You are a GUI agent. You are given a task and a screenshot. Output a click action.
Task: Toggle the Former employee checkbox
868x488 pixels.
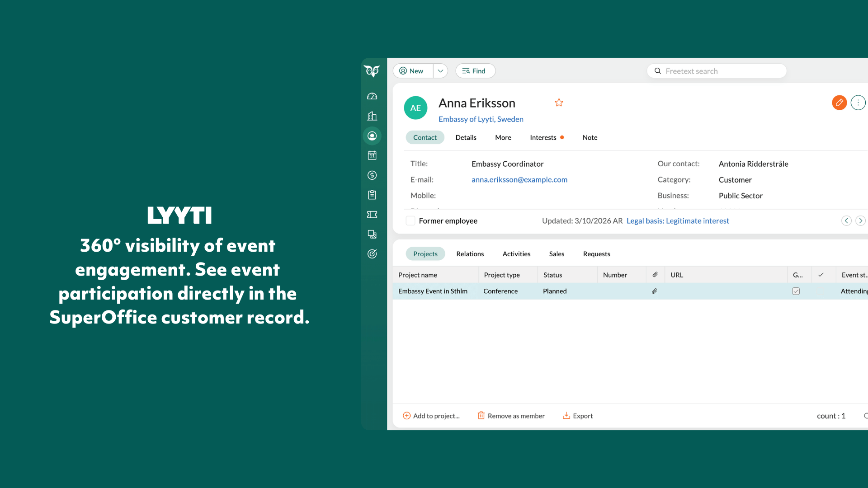click(x=410, y=221)
